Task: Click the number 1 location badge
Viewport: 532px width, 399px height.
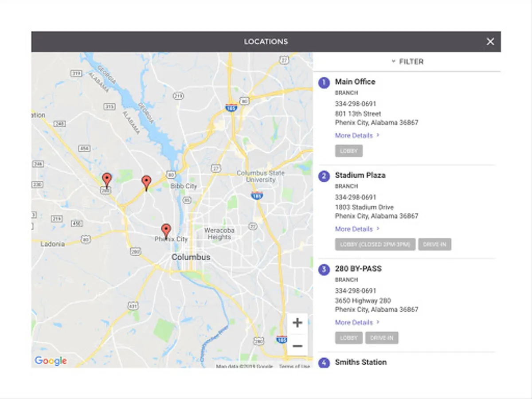Action: click(x=324, y=82)
